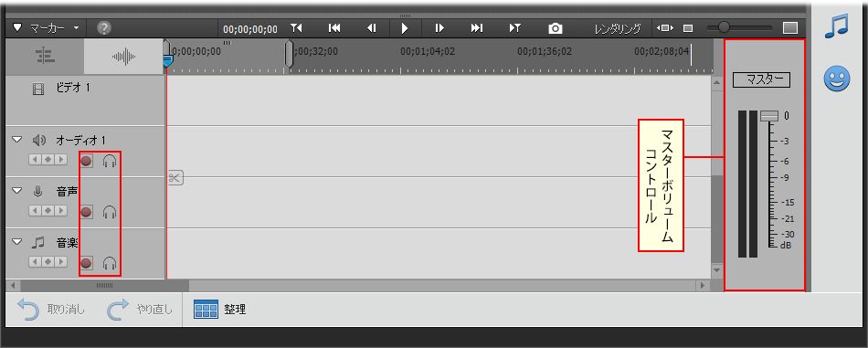Collapse the オーディオ 1 track
Image resolution: width=868 pixels, height=348 pixels.
17,140
